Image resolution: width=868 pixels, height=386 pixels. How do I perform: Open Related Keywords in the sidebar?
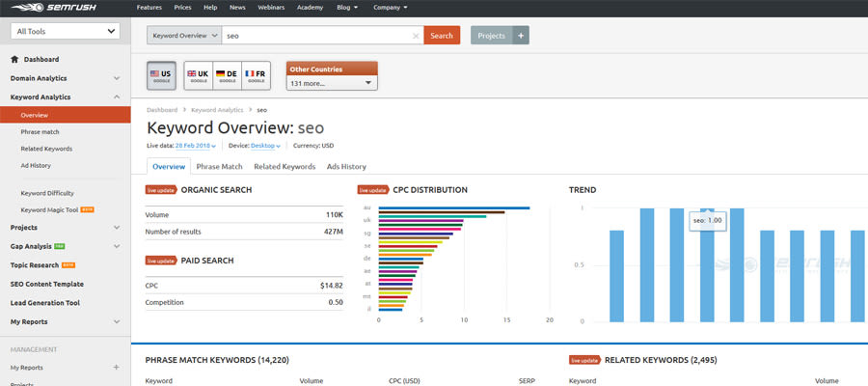(x=46, y=149)
